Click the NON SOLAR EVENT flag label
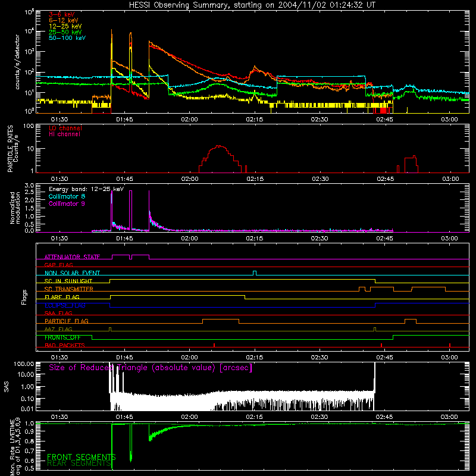476x476 pixels. coord(72,273)
